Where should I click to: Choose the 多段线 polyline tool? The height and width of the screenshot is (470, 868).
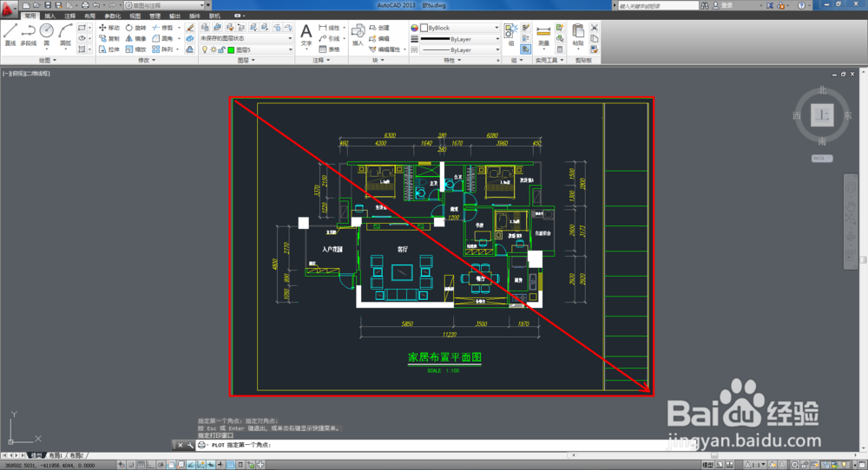tap(29, 35)
